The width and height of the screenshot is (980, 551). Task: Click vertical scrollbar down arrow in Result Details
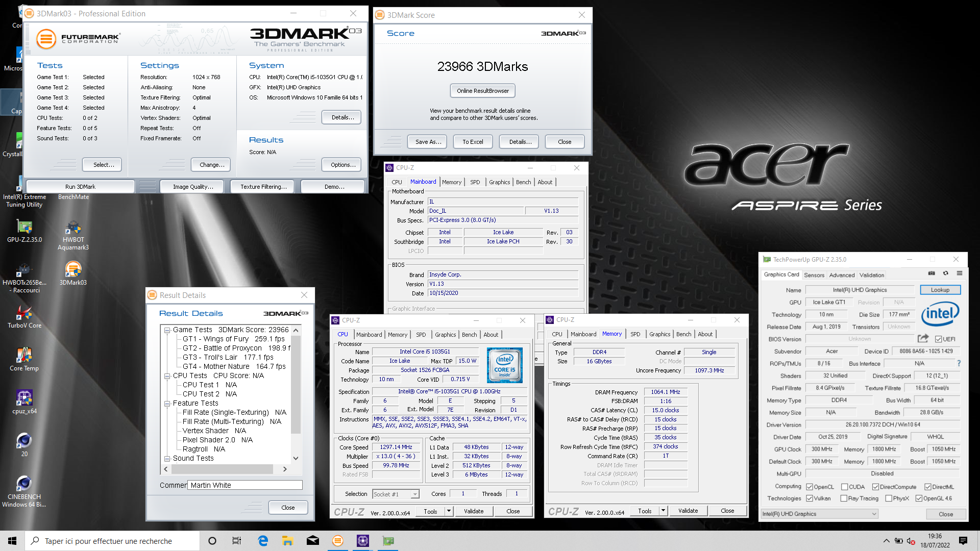(x=296, y=458)
